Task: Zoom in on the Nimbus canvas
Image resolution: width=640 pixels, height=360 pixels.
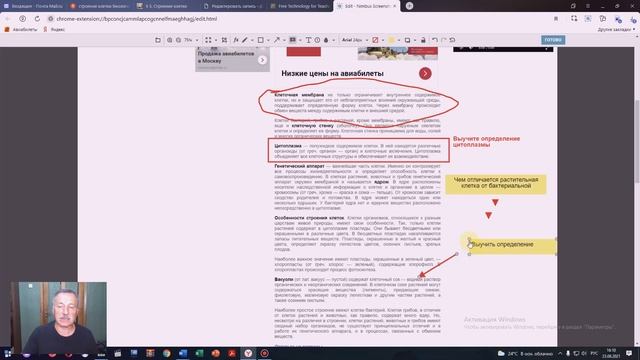Action: click(169, 40)
